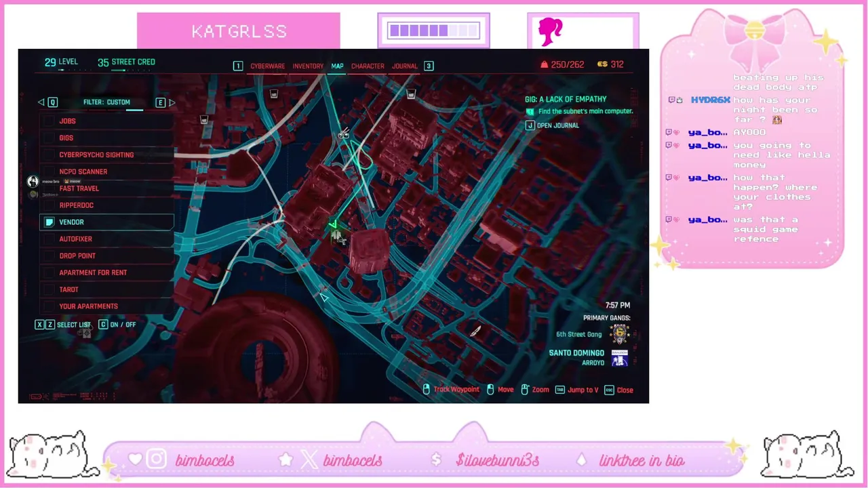Switch to previous filter with left arrow
The width and height of the screenshot is (868, 488).
click(x=41, y=102)
